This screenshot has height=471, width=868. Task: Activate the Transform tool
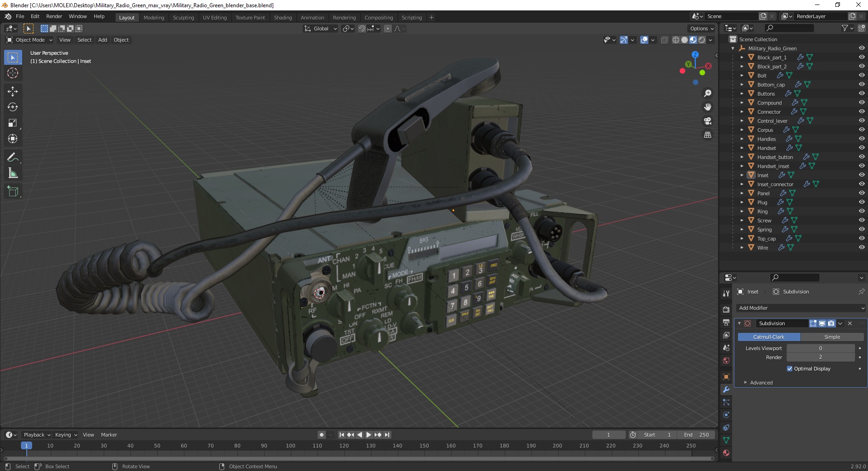(x=13, y=139)
